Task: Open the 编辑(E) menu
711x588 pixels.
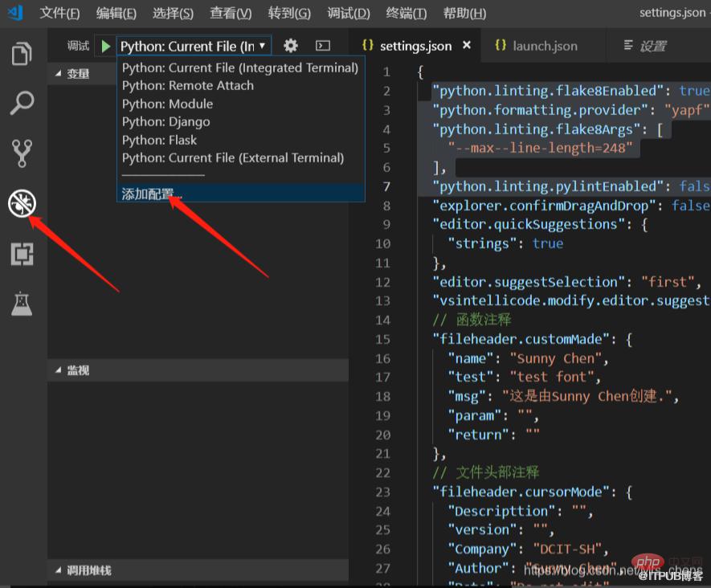Action: pos(116,13)
